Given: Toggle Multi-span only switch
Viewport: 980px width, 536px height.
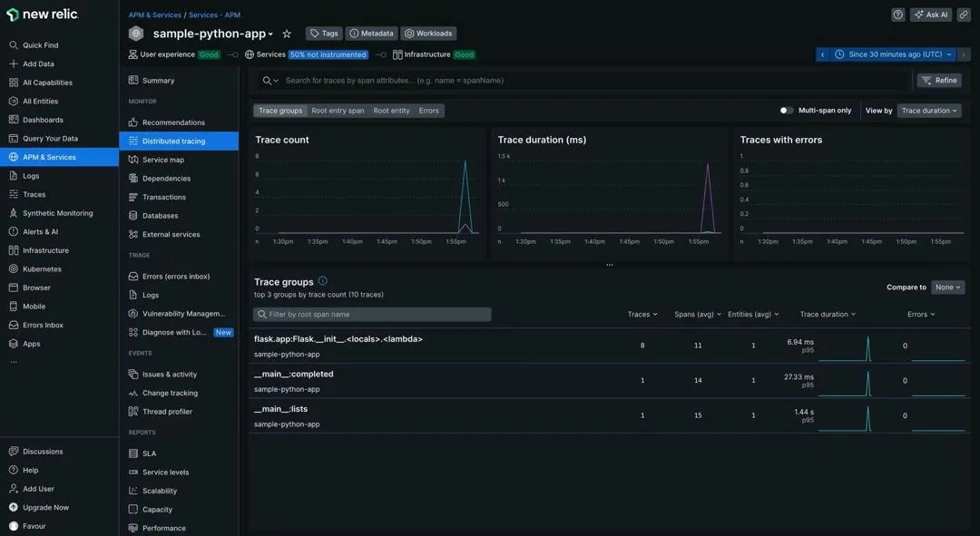Looking at the screenshot, I should click(786, 111).
